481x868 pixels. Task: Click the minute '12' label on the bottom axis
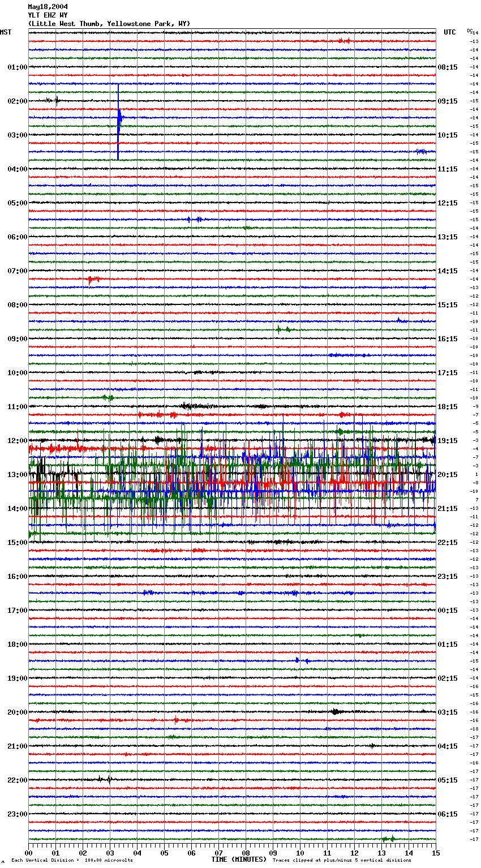[x=354, y=852]
